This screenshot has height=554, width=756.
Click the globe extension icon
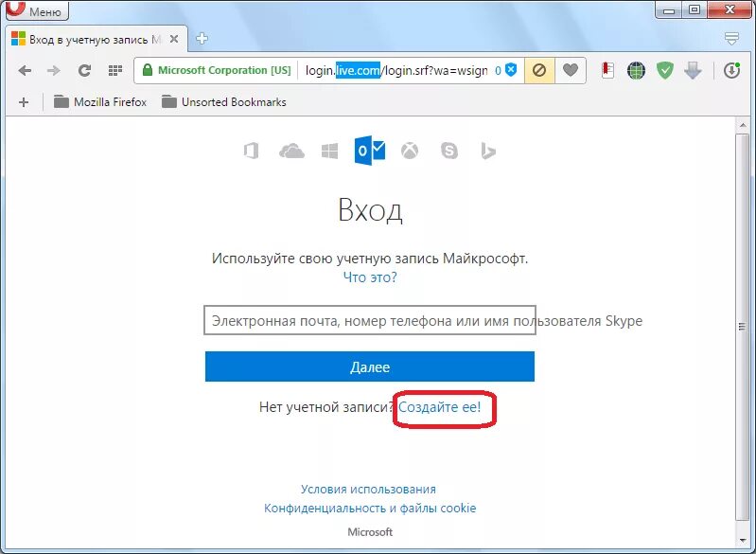click(636, 71)
